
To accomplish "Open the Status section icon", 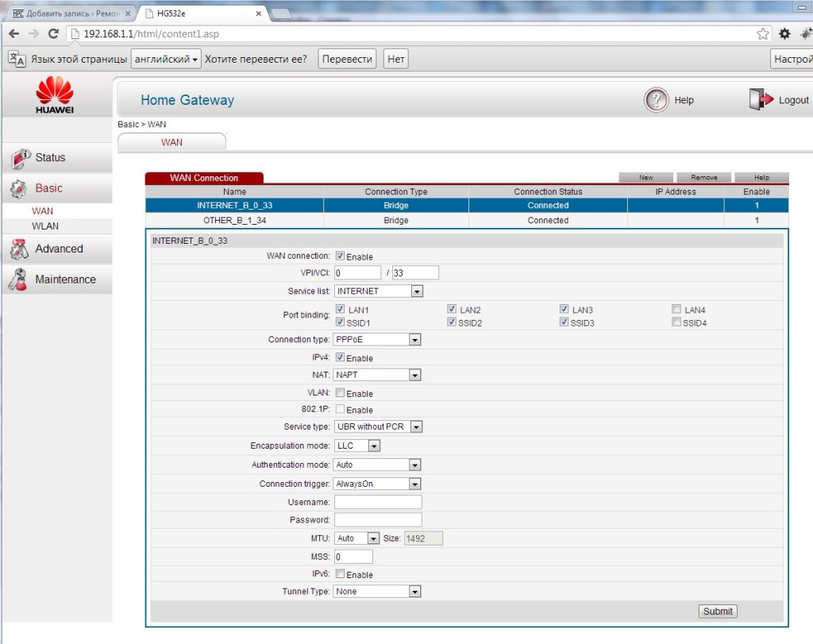I will tap(21, 158).
